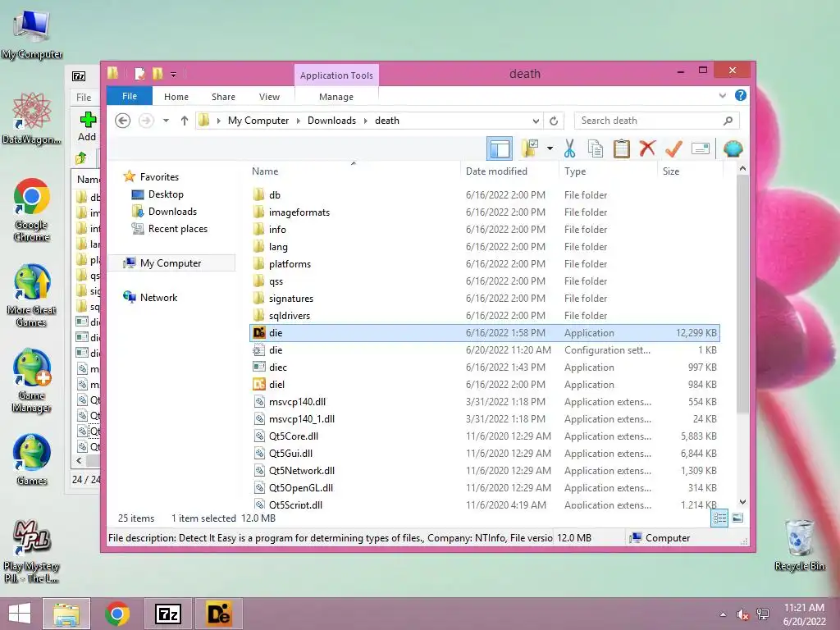Click the clipboard Paste icon
The image size is (840, 630).
pyautogui.click(x=621, y=148)
